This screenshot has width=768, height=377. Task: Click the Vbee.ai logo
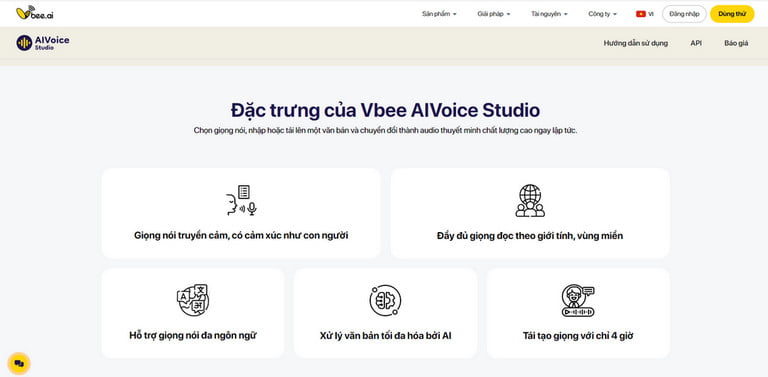point(35,13)
